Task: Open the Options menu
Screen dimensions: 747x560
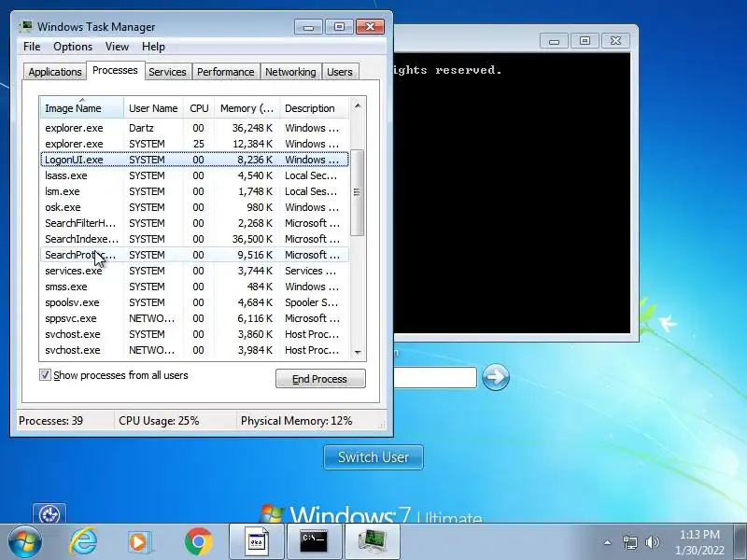Action: pyautogui.click(x=73, y=47)
